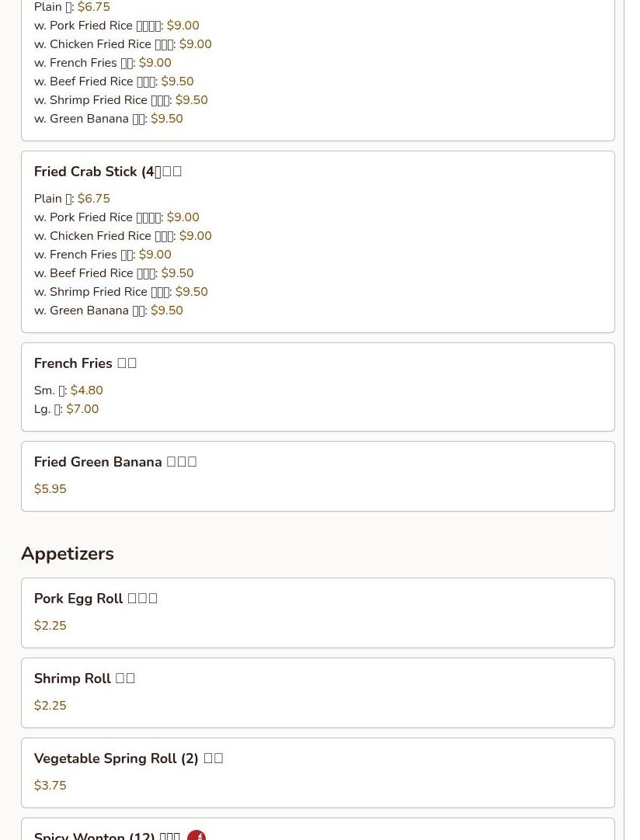Select Shrimp Fried Rice option under Fried Crab Stick
Viewport: 640px width, 840px height.
[x=120, y=292]
